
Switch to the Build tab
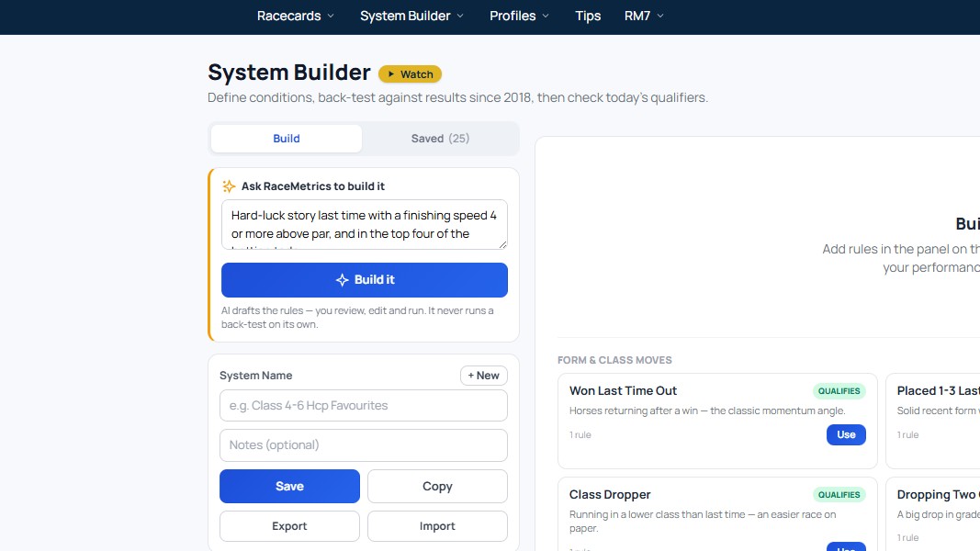pos(287,139)
